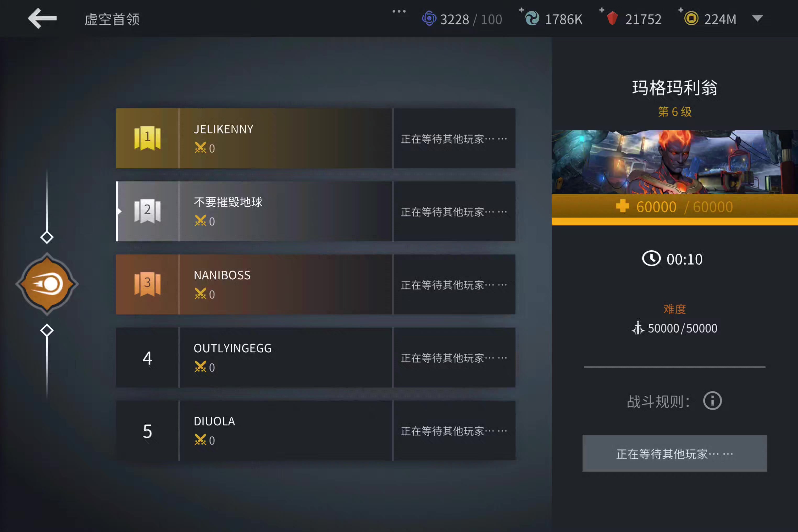798x532 pixels.
Task: Select third place NANIBOSS row
Action: pyautogui.click(x=315, y=284)
